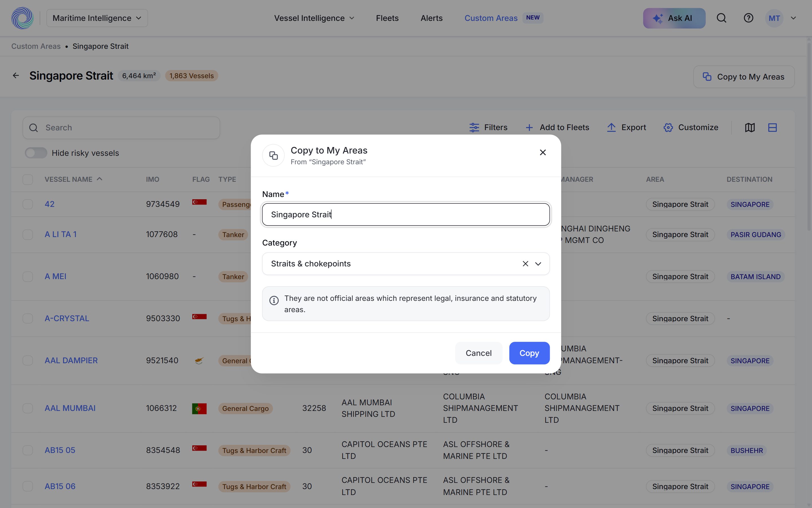
Task: Select checkbox for vessel 42
Action: tap(28, 204)
